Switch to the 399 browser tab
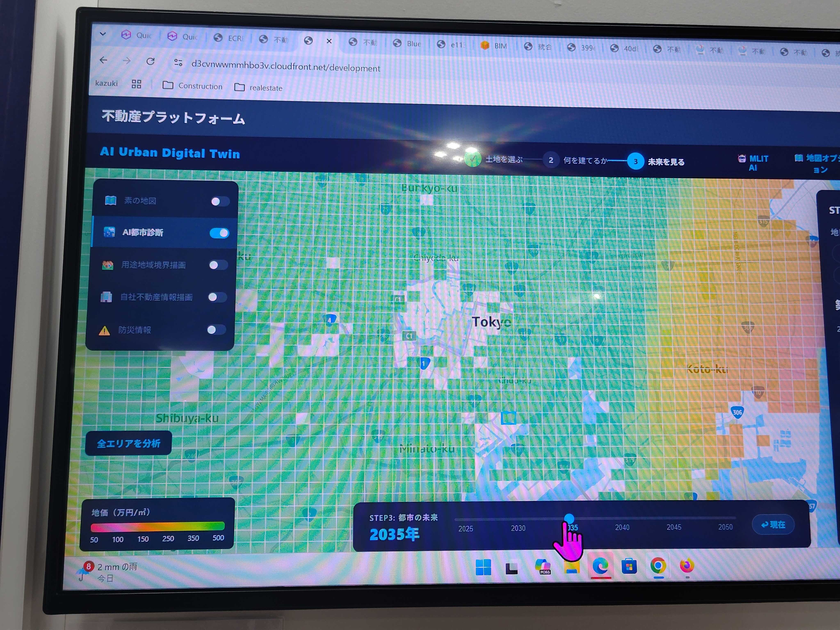 coord(581,48)
